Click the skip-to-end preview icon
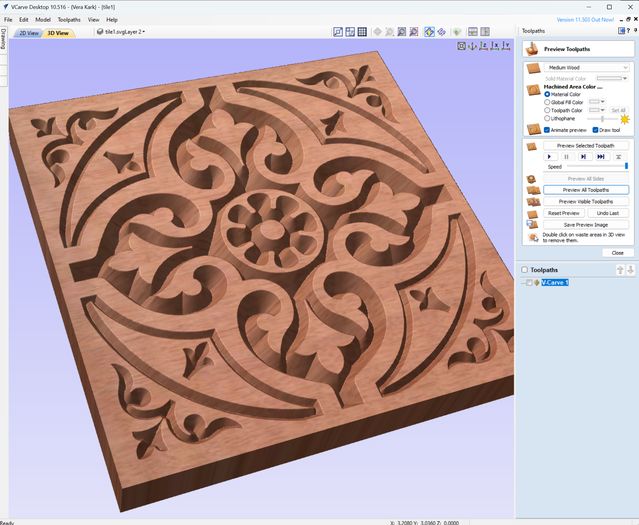 [601, 157]
